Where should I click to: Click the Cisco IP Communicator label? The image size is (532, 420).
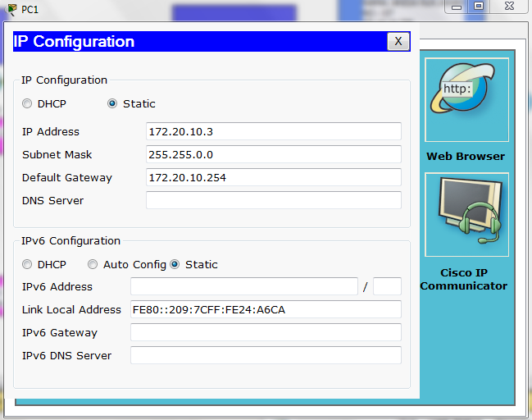(x=464, y=279)
